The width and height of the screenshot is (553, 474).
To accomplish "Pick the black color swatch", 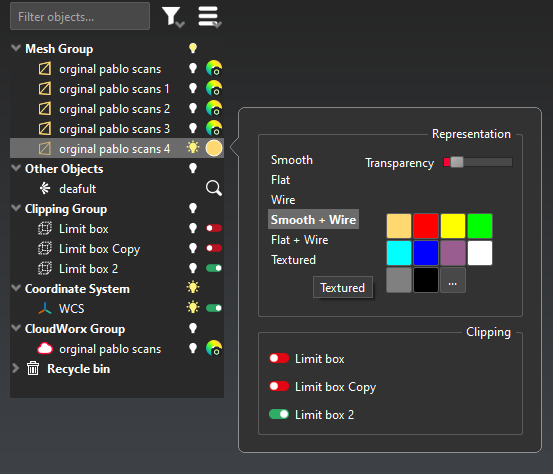I will 426,280.
